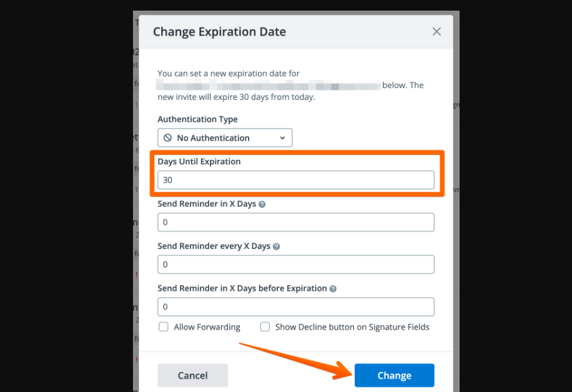
Task: Click the chevron arrow on Authentication Type selector
Action: tap(282, 137)
